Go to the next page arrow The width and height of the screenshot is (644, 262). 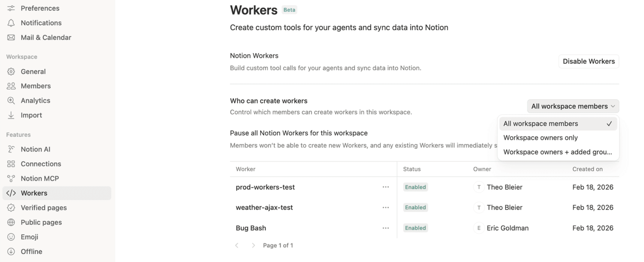click(253, 245)
